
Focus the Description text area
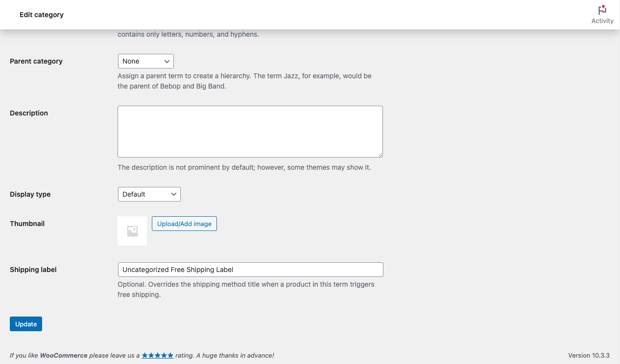tap(250, 131)
